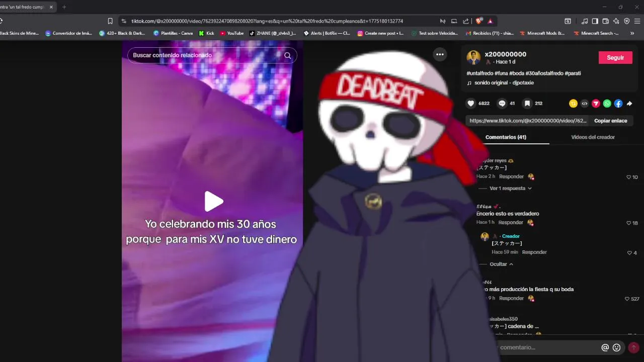Follow x200000000 with the Seguir button
644x362 pixels.
(x=615, y=58)
